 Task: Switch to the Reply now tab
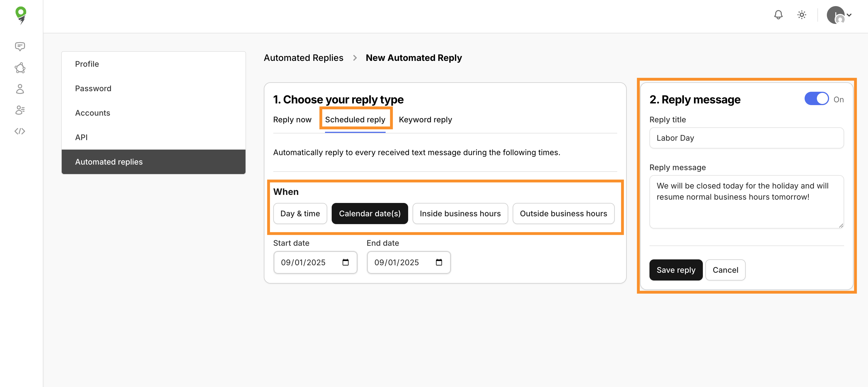292,120
